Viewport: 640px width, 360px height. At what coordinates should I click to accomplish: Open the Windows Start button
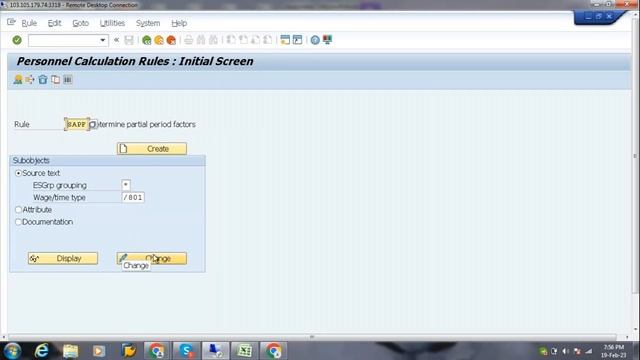tap(12, 351)
